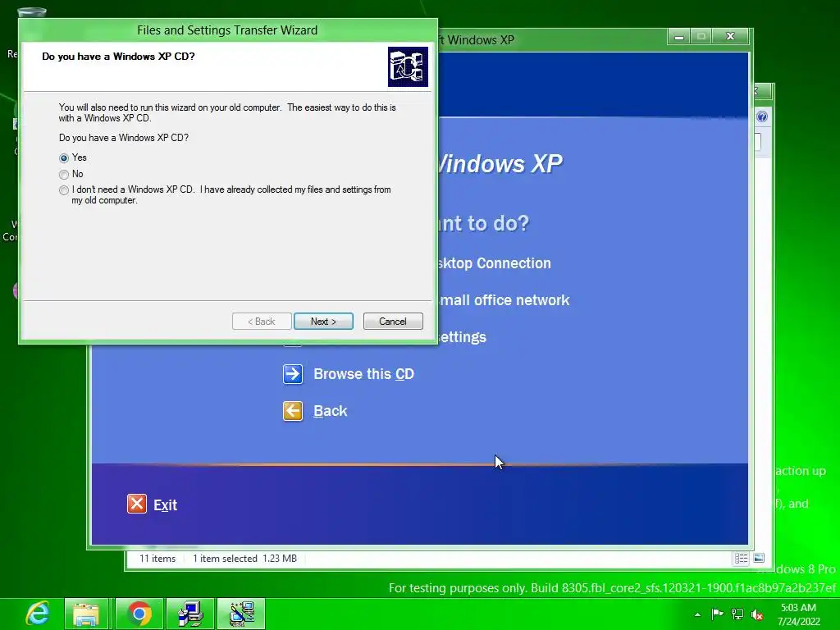Follow the Back link in Windows XP setup

pyautogui.click(x=331, y=411)
